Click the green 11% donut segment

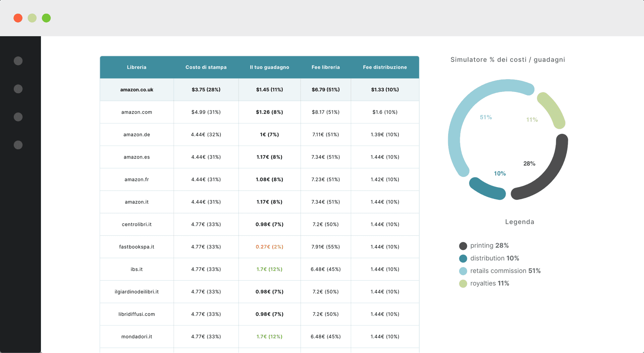[x=553, y=109]
